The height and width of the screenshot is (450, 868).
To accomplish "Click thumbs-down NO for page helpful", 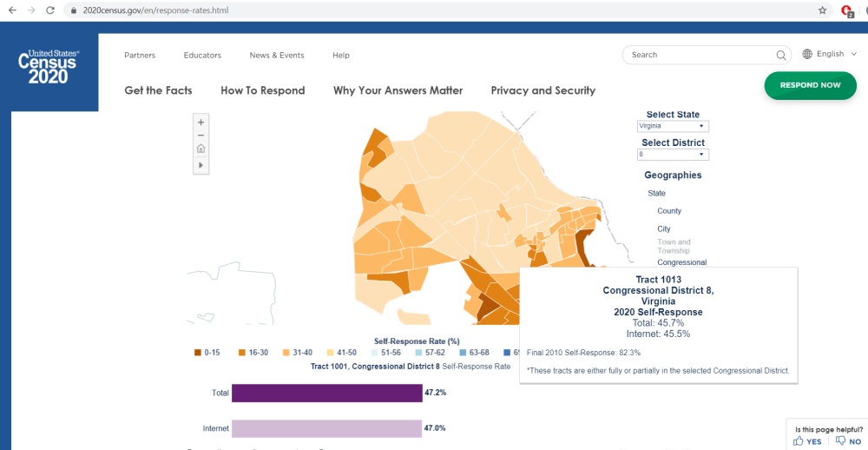I will coord(849,441).
